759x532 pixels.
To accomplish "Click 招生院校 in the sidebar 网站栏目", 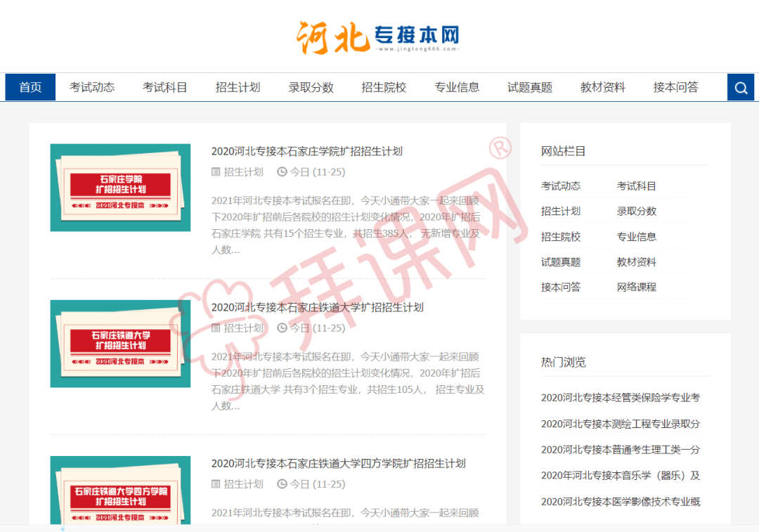I will click(x=561, y=237).
